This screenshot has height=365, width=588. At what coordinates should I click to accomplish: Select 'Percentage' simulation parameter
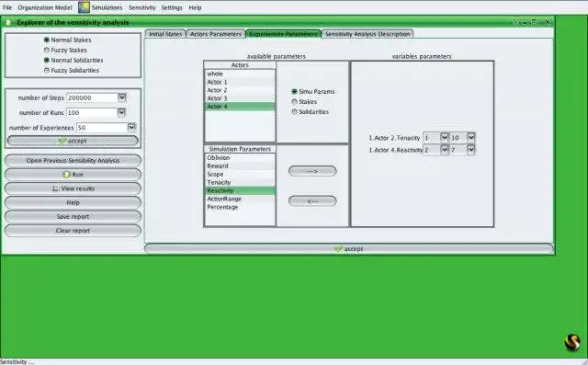click(x=240, y=208)
